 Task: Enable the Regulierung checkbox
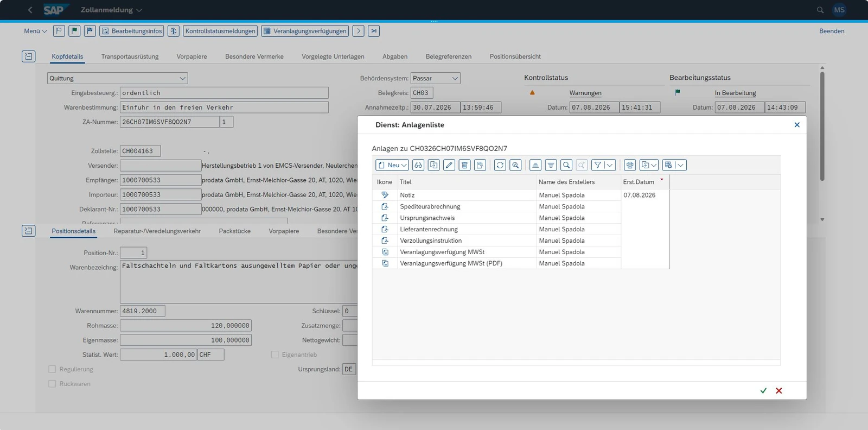[52, 369]
